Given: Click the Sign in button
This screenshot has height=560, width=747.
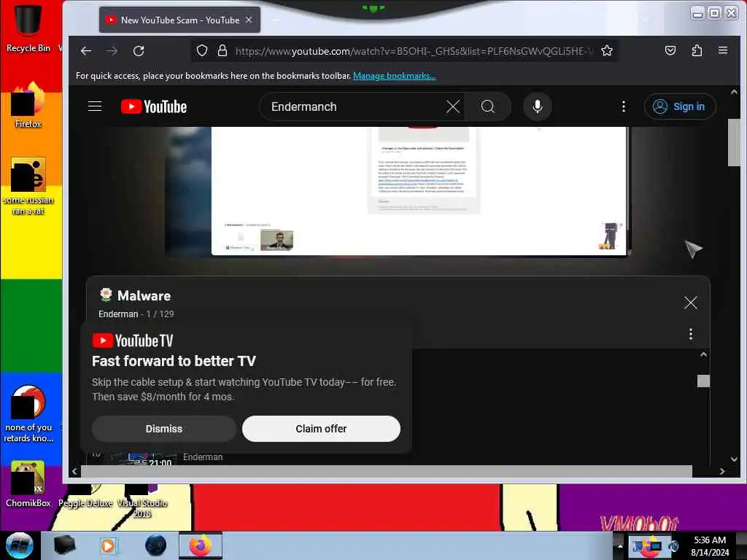Looking at the screenshot, I should [x=679, y=106].
